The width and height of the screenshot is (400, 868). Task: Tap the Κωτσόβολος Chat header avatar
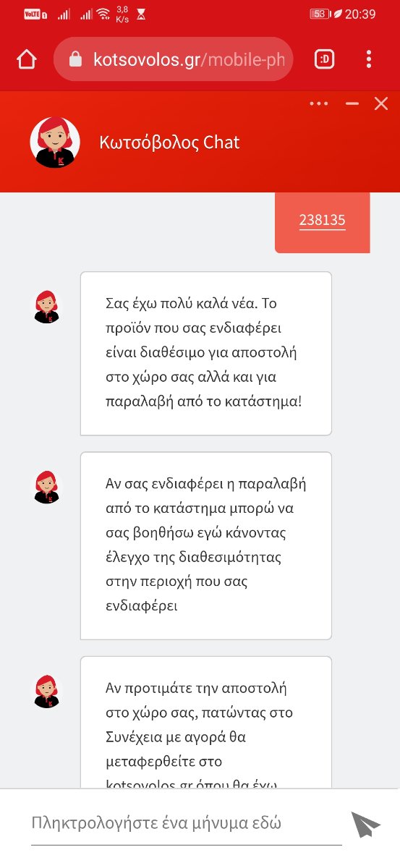coord(54,142)
